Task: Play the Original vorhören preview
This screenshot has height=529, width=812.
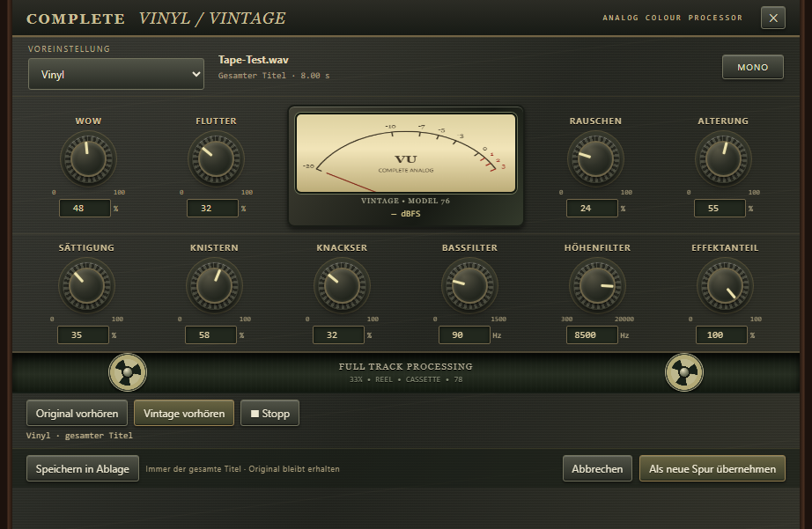Action: click(77, 413)
